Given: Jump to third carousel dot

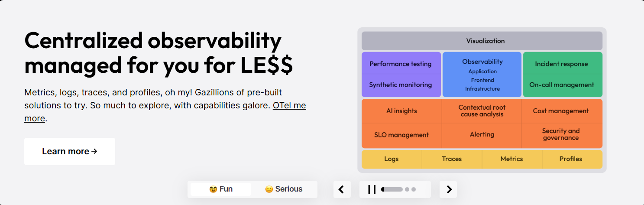Looking at the screenshot, I should (x=414, y=189).
